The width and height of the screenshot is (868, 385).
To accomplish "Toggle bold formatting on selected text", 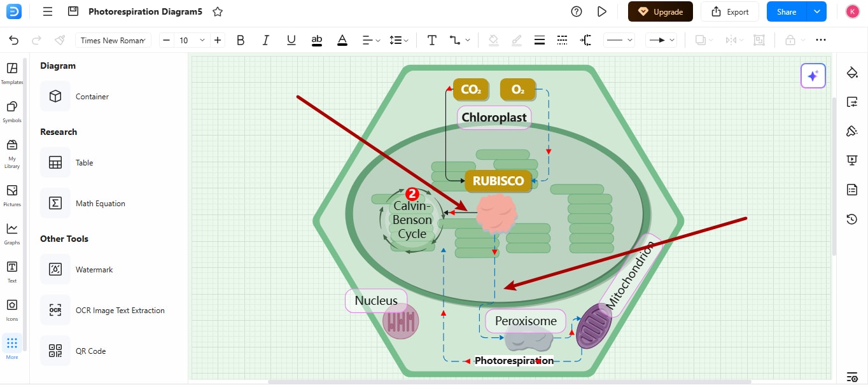I will [241, 39].
